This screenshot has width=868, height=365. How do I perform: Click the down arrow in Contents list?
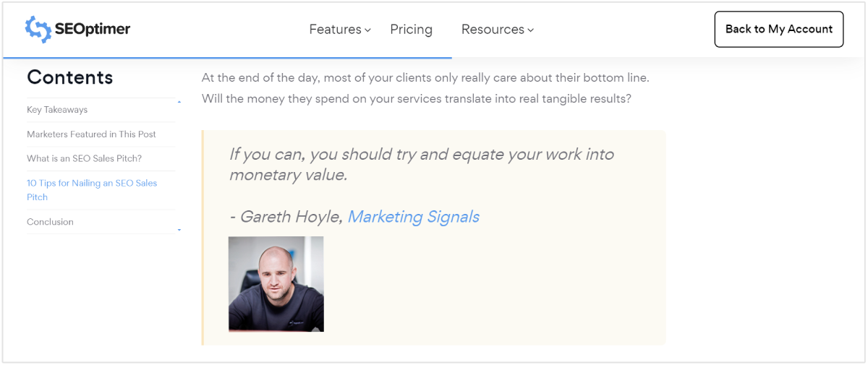(179, 231)
